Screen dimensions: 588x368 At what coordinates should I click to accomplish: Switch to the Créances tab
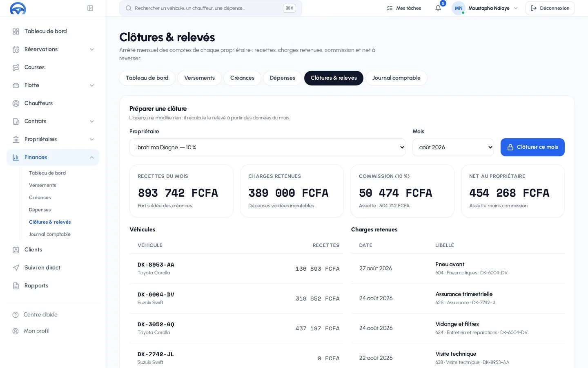[x=242, y=78]
